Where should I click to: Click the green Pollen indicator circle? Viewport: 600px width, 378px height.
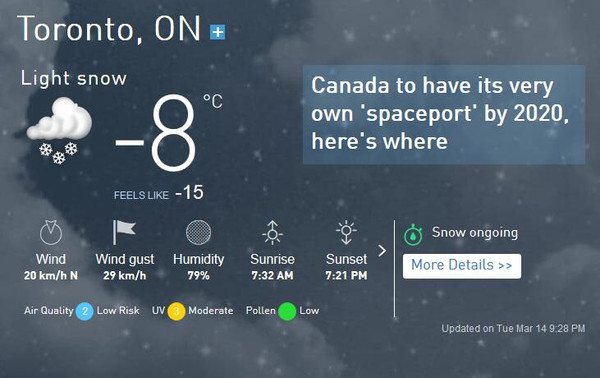tap(287, 311)
